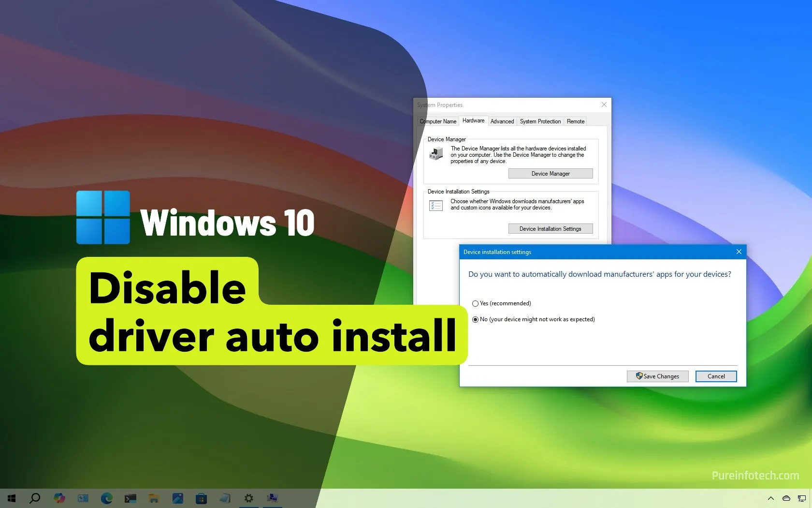Open the Advanced tab
The width and height of the screenshot is (812, 508).
[x=502, y=121]
